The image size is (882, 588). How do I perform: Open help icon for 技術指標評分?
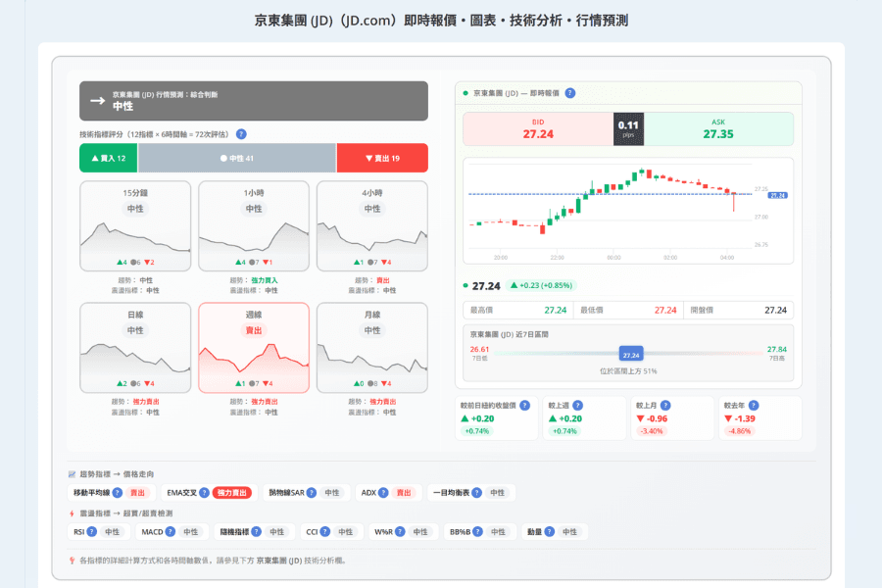(x=241, y=134)
